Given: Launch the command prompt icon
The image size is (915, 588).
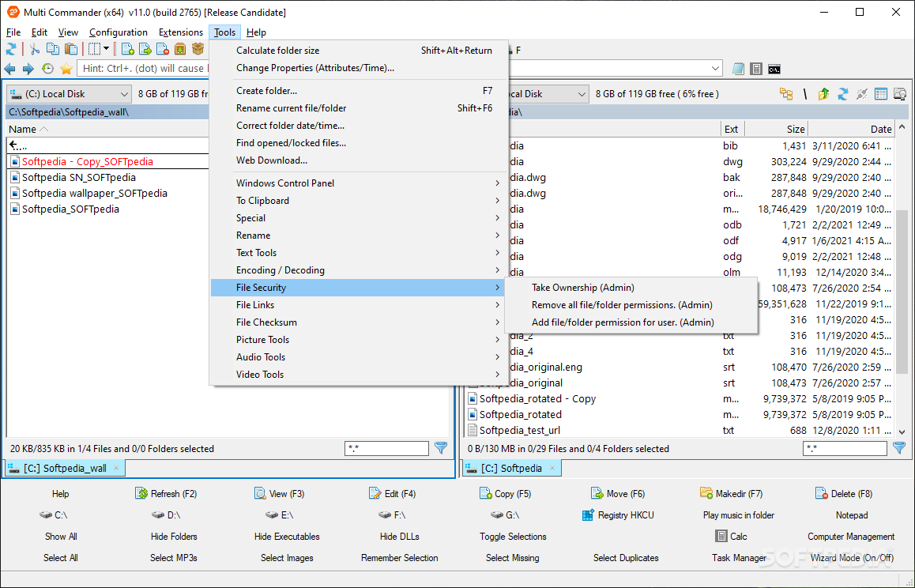Looking at the screenshot, I should pos(774,69).
